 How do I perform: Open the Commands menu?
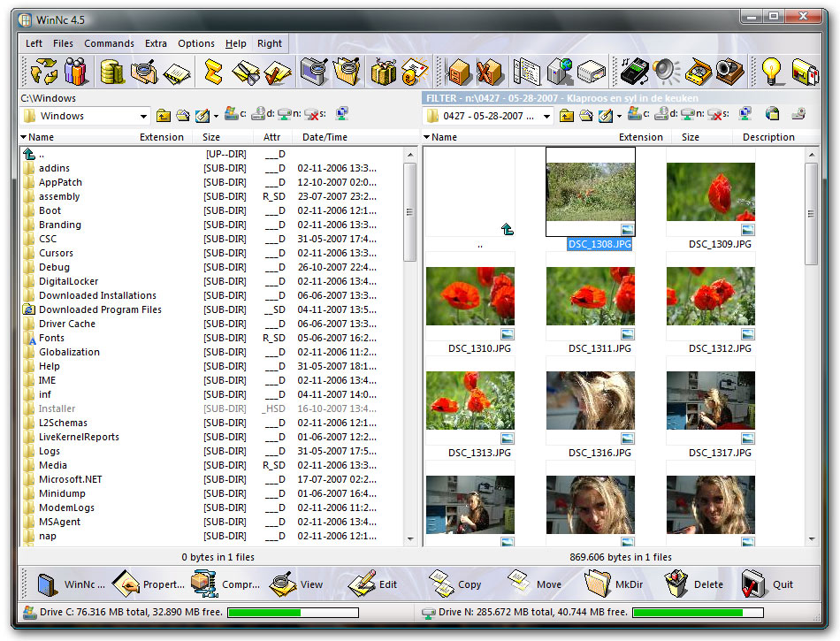point(109,43)
